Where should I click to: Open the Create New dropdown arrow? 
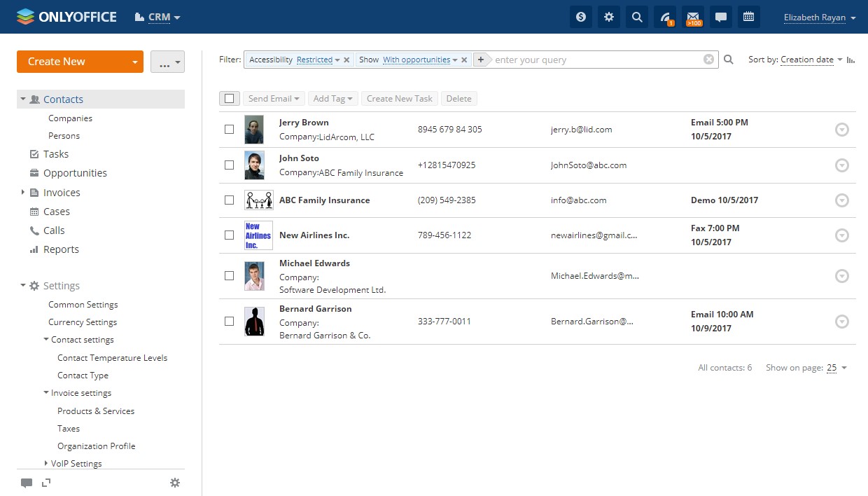[134, 62]
